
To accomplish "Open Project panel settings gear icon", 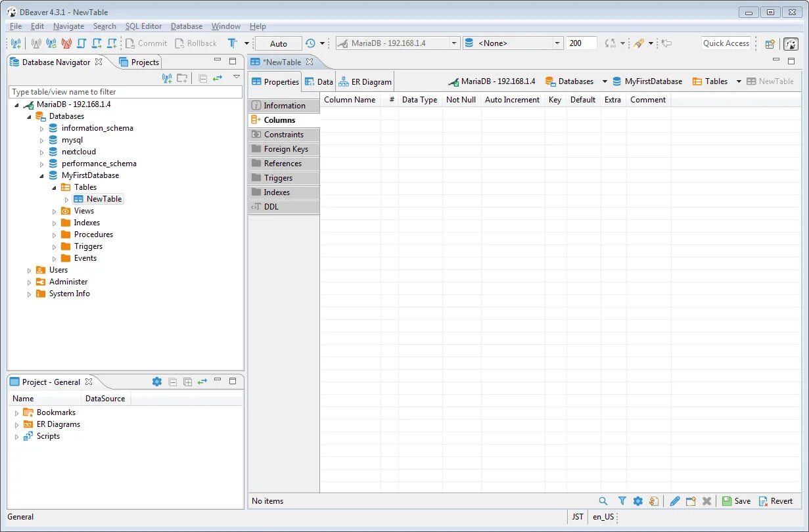I will (156, 382).
